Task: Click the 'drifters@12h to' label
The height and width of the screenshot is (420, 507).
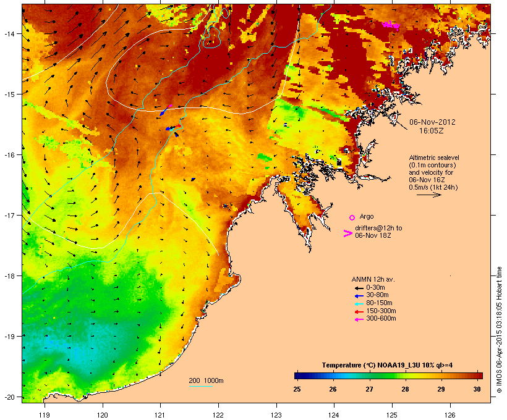Action: [x=378, y=228]
